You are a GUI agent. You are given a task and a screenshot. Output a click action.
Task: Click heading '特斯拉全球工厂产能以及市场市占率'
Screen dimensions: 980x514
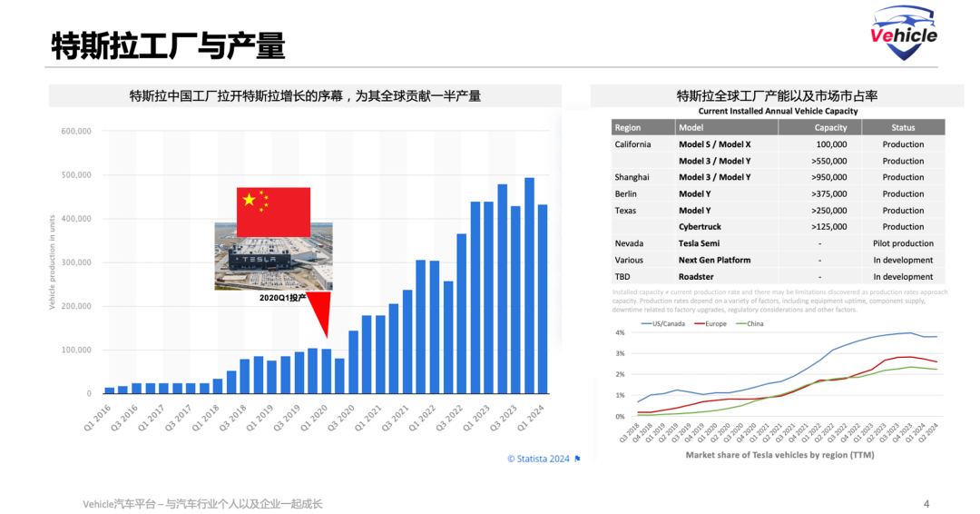tap(777, 96)
